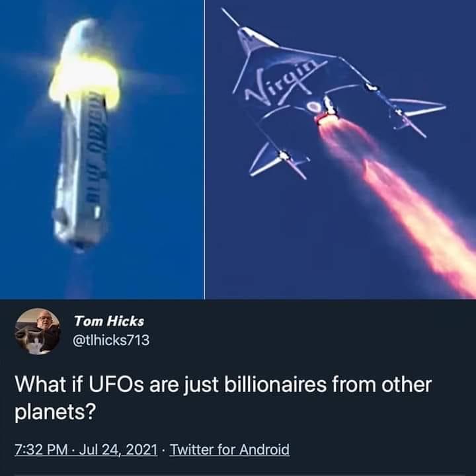Viewport: 476px width, 476px height.
Task: Click the Tom Hicks display name
Action: tap(109, 321)
